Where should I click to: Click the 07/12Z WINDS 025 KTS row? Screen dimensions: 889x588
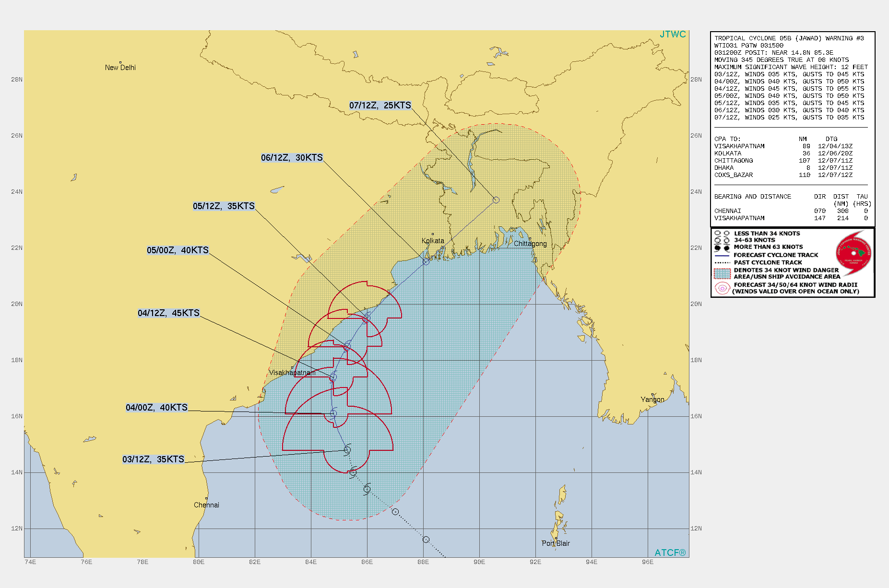789,118
